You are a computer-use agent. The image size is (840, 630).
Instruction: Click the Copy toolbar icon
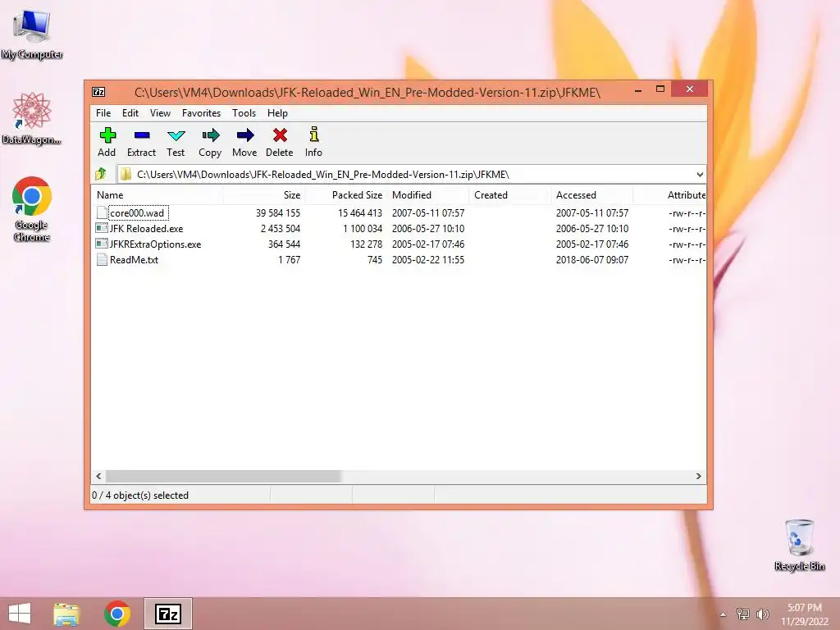pyautogui.click(x=210, y=135)
